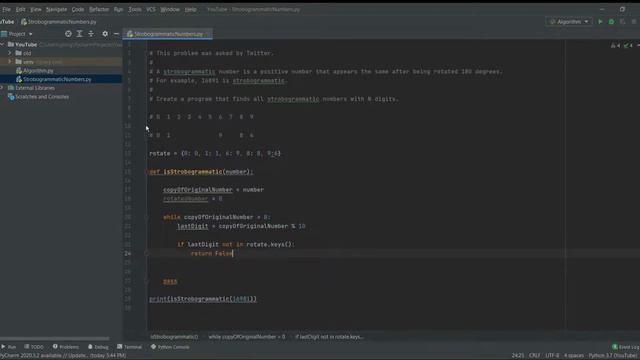Hide the Project tool window with minus icon
Screen dimensions: 640x360
click(116, 34)
